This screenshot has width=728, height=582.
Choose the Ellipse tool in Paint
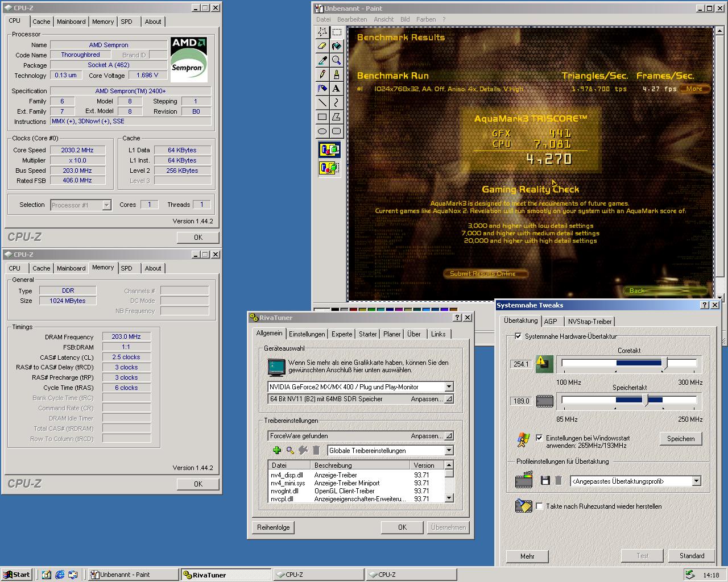[x=322, y=131]
